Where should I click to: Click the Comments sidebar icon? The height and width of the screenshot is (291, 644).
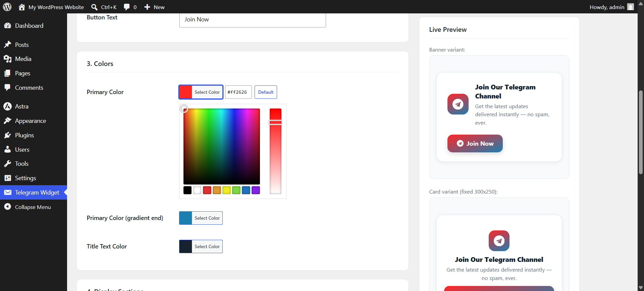(x=8, y=88)
